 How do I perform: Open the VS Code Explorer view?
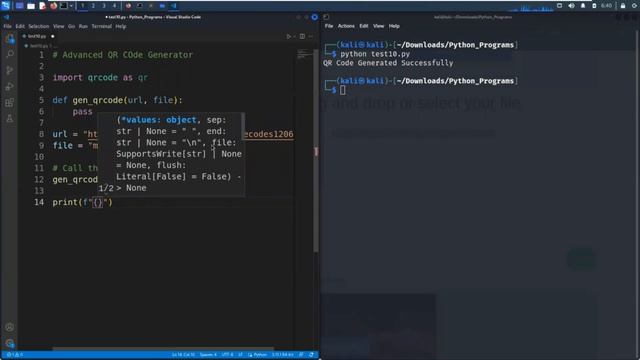tap(10, 39)
